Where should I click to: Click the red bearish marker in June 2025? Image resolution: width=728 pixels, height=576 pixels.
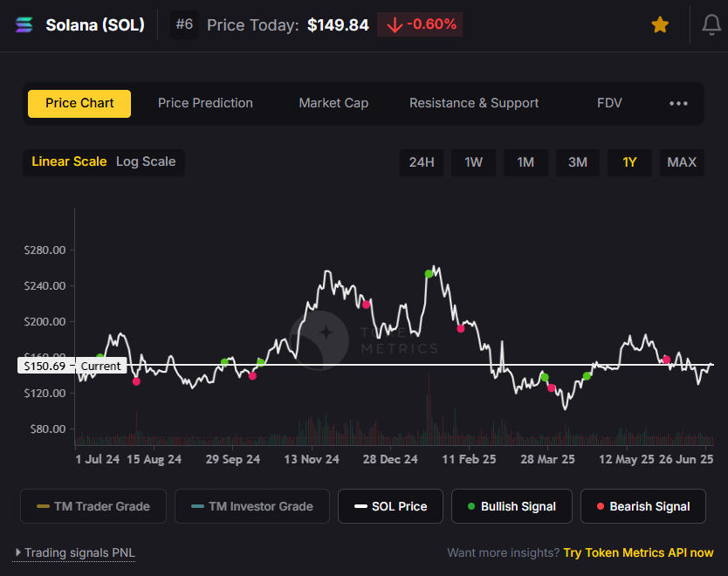[x=666, y=360]
